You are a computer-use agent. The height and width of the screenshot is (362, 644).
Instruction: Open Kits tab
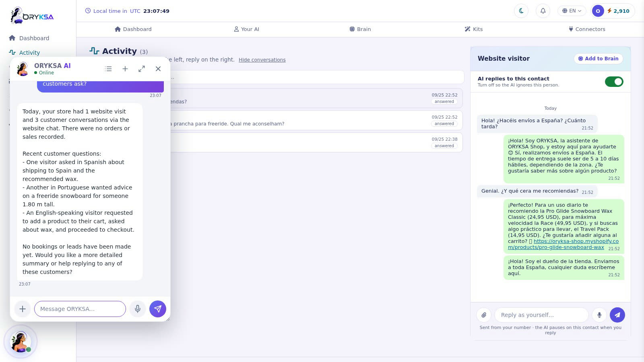point(474,29)
